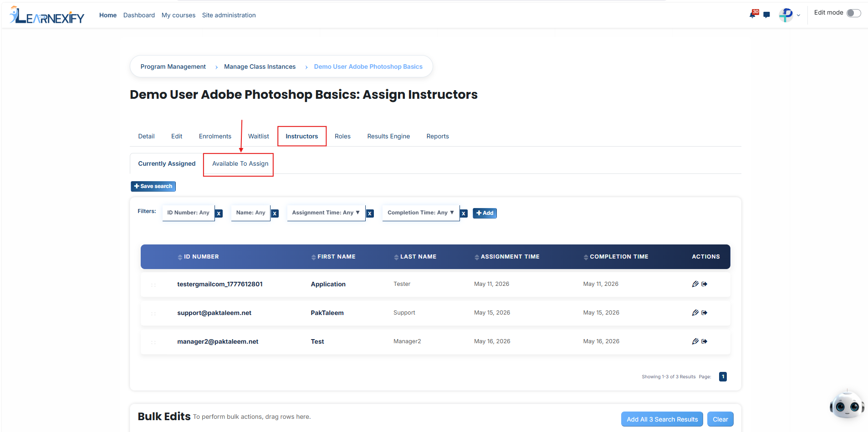Viewport: 868px width, 432px height.
Task: Edit assignment for testergmailcom_1777612801 row
Action: 695,284
